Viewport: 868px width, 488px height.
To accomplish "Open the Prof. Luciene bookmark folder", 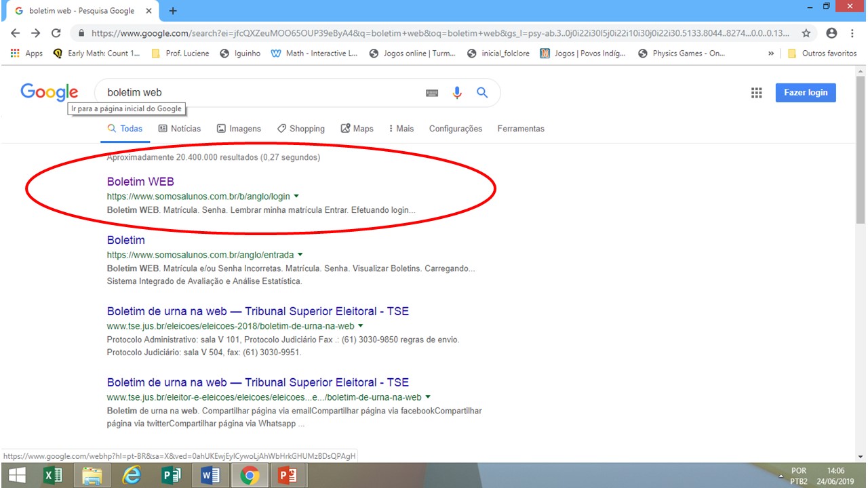I will [x=180, y=53].
